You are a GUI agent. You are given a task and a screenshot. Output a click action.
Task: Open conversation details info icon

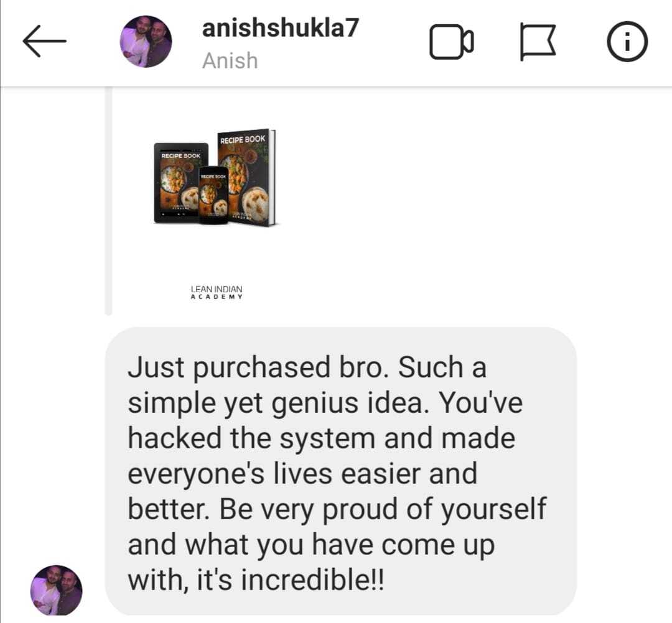[x=627, y=42]
